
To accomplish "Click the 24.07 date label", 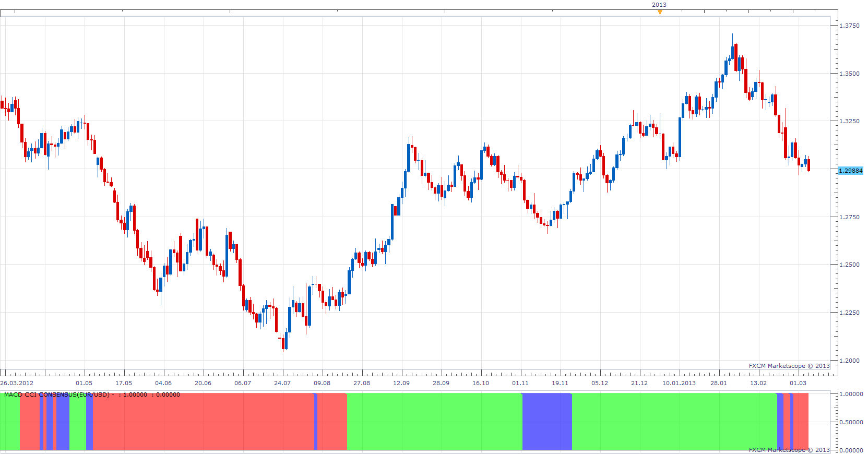I will pos(282,383).
